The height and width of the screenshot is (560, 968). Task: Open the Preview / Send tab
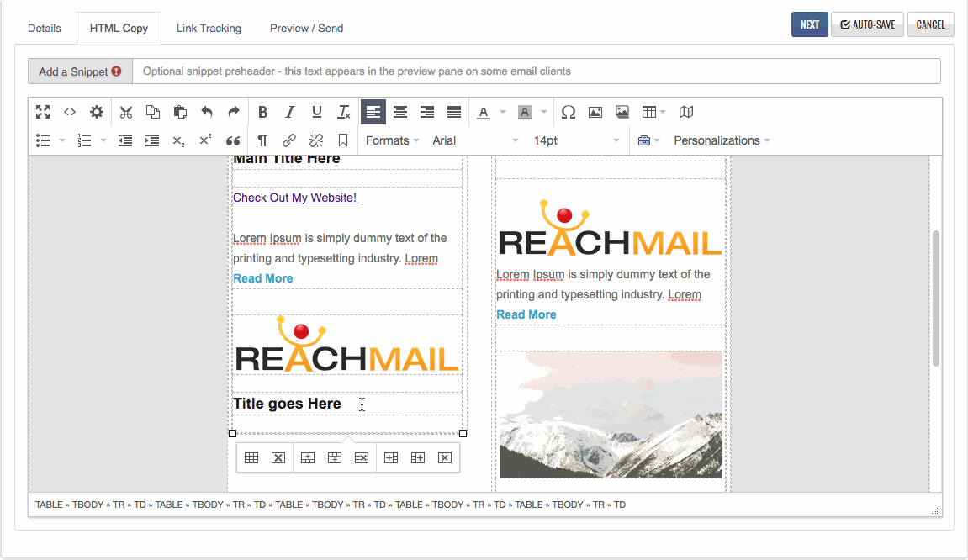pyautogui.click(x=306, y=28)
